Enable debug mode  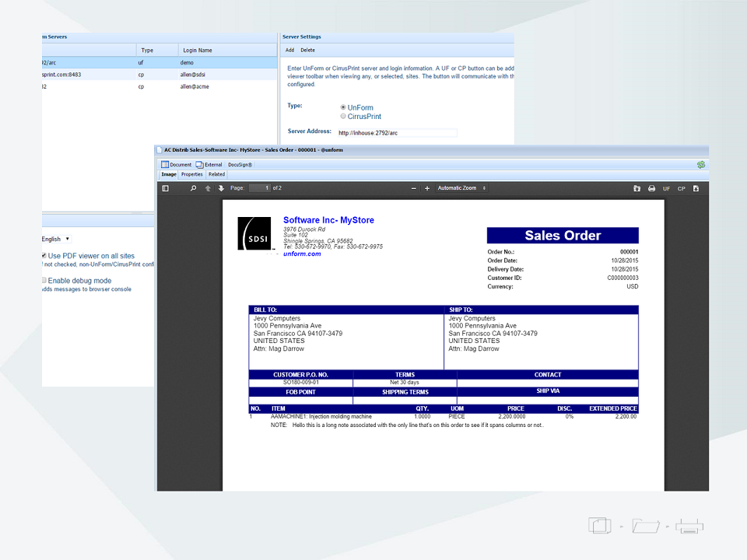(x=44, y=280)
